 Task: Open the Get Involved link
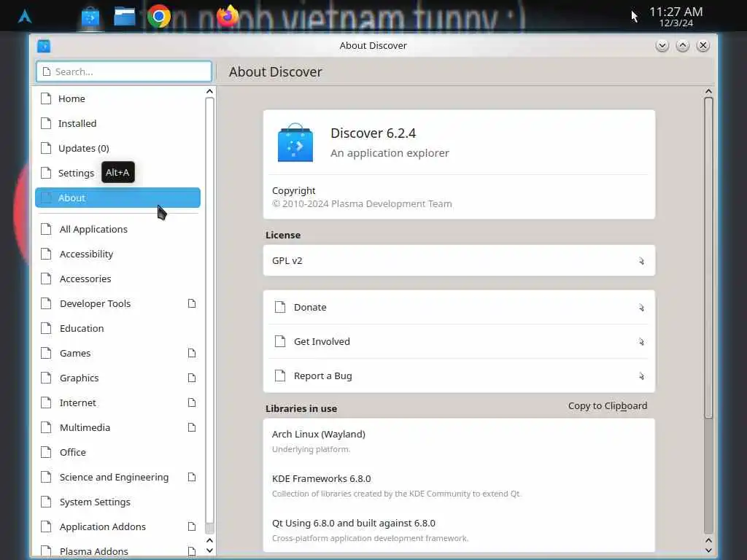(x=459, y=341)
